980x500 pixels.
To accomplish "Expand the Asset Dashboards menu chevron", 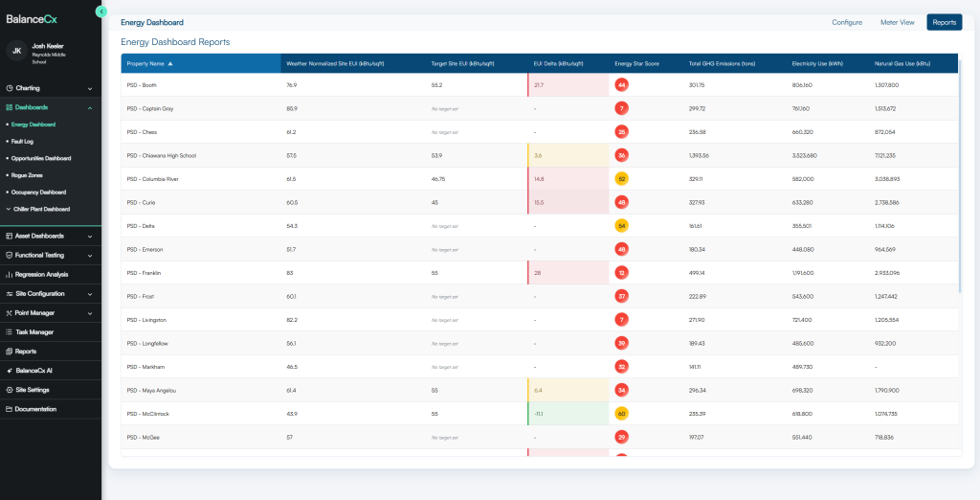I will click(90, 237).
